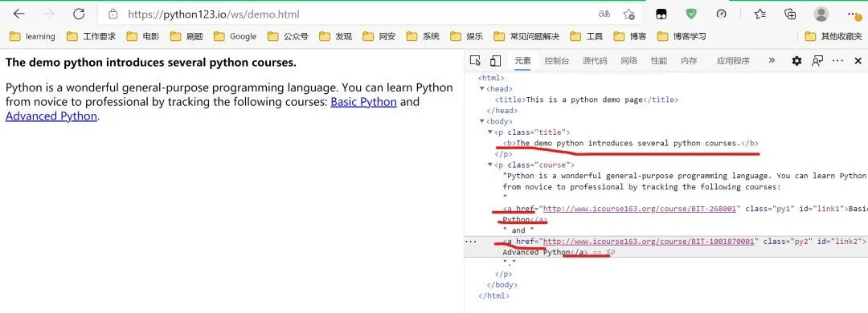Screen dimensions: 868x313
Task: Select the inspect element picker icon
Action: [475, 61]
